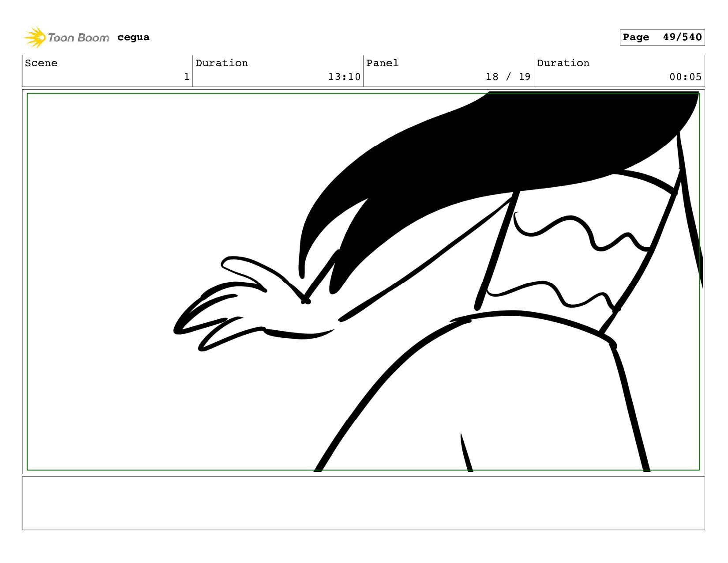This screenshot has height=563, width=728.
Task: Click the scene number value '1'
Action: (187, 77)
